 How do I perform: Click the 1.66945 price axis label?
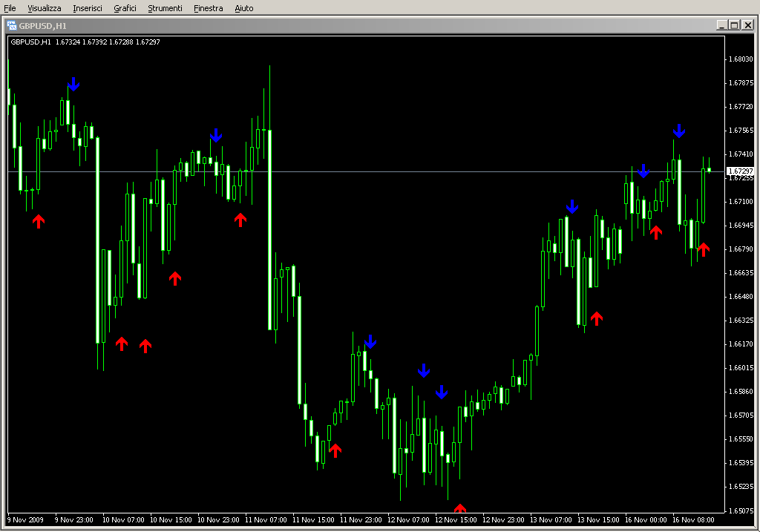coord(741,226)
